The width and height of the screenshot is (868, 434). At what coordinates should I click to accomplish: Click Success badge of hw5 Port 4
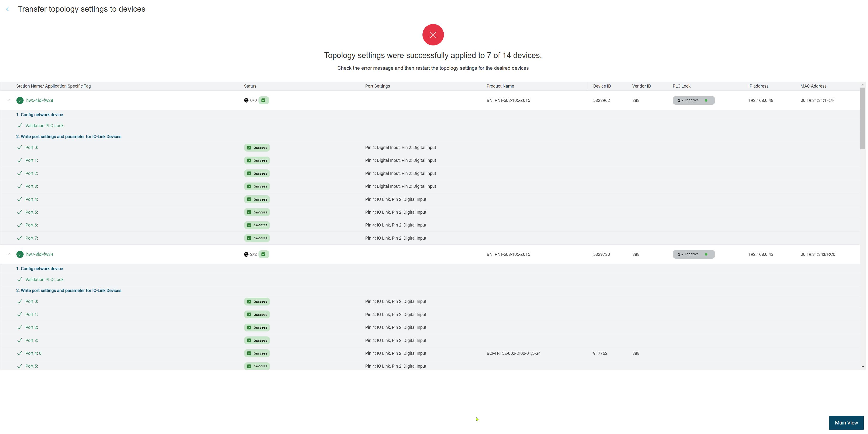click(257, 199)
